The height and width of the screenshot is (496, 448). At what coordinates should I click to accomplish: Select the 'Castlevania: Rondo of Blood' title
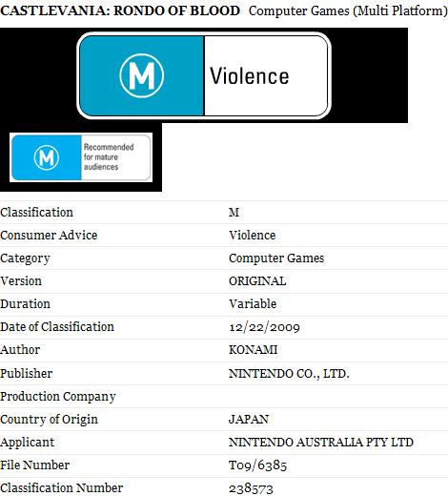(120, 10)
